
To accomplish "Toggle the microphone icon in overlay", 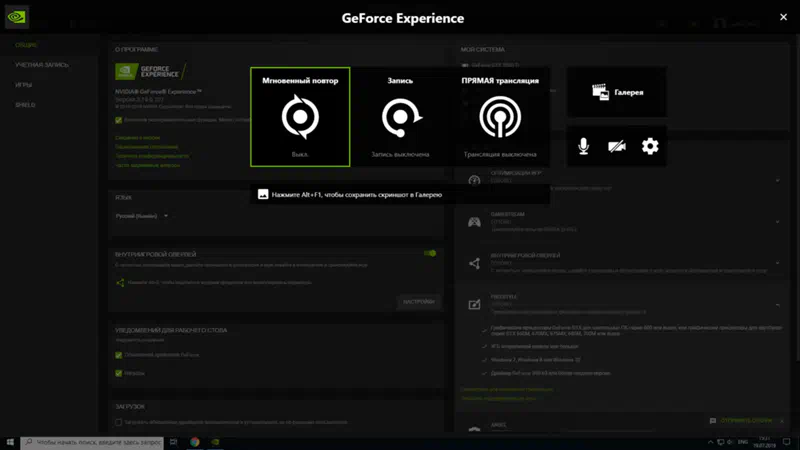I will coord(584,146).
